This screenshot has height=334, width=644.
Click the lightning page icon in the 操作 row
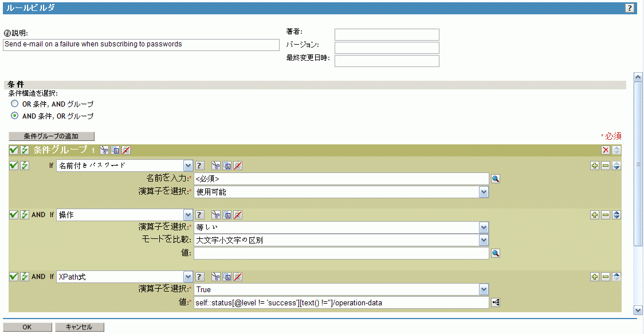point(25,215)
